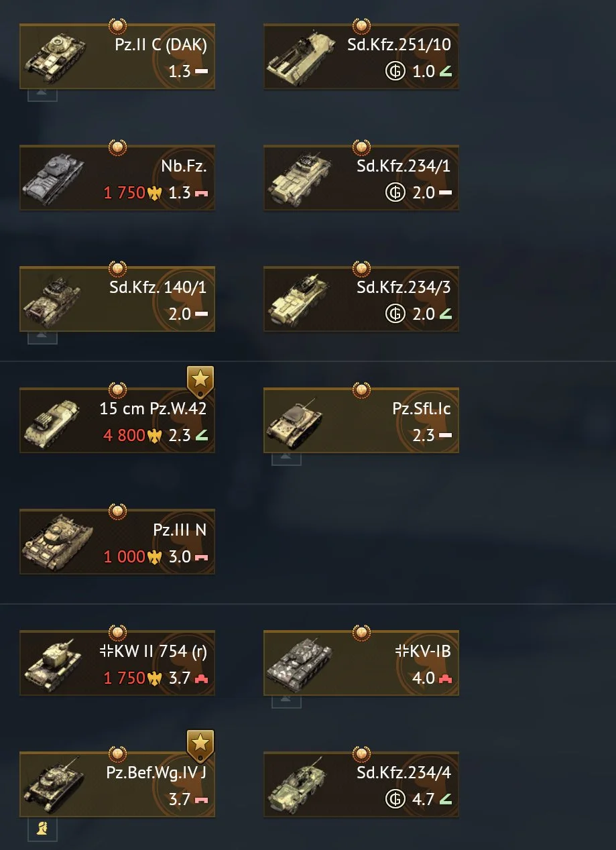Viewport: 616px width, 850px height.
Task: Open the Sd.Kfz.234/1 vehicle card
Action: point(361,178)
